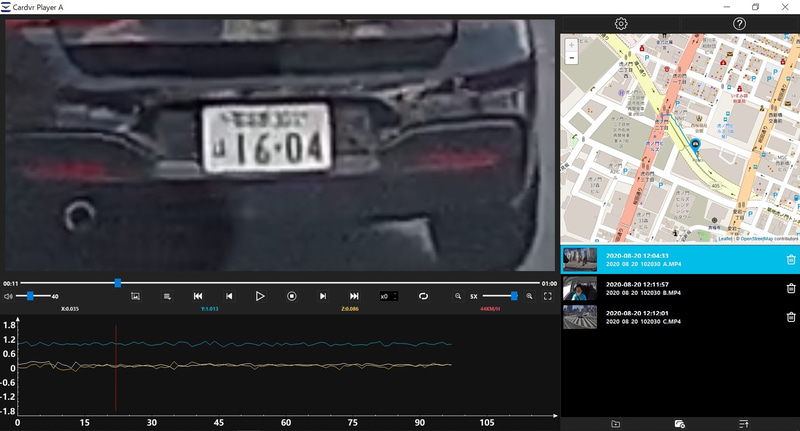This screenshot has width=800, height=431.
Task: Click the B.MP4 video thumbnail
Action: pos(580,289)
